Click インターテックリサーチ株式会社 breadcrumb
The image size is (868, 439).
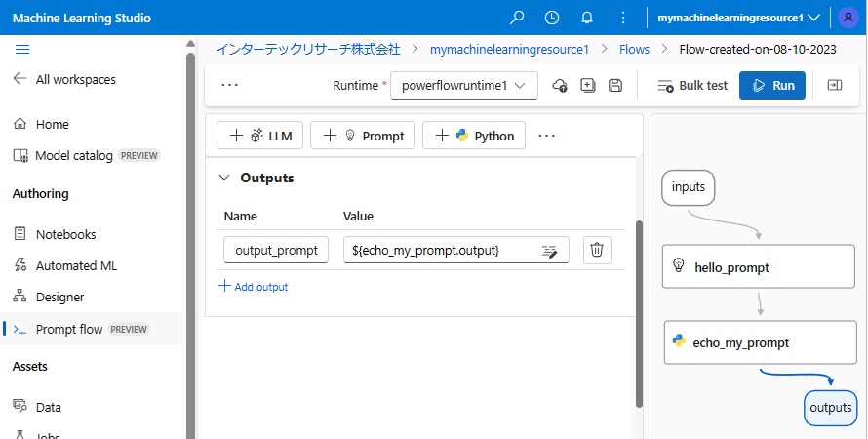pos(308,50)
